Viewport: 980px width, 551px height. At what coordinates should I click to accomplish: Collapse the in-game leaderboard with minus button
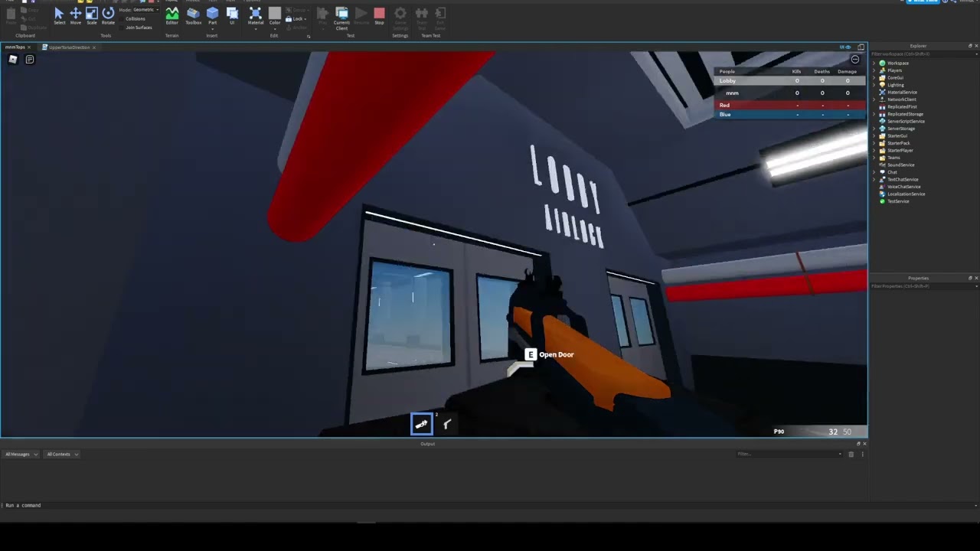click(855, 60)
